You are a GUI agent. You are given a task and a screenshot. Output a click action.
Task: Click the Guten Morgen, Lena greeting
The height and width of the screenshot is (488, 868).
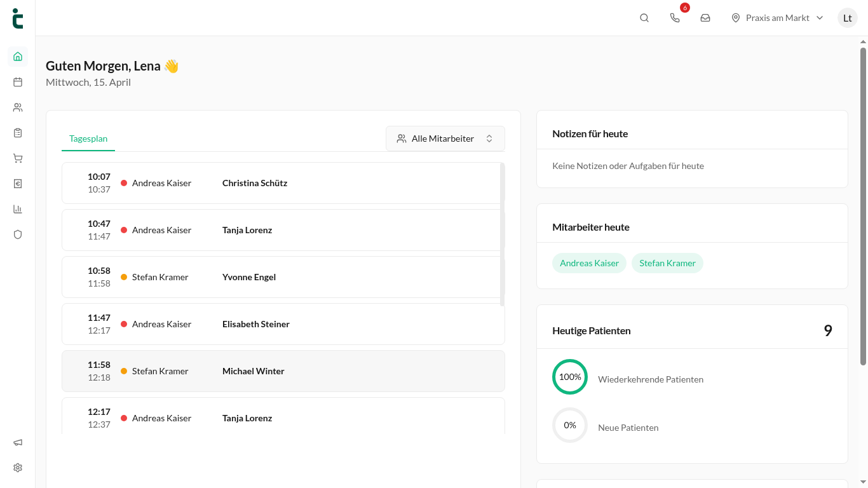pyautogui.click(x=112, y=66)
